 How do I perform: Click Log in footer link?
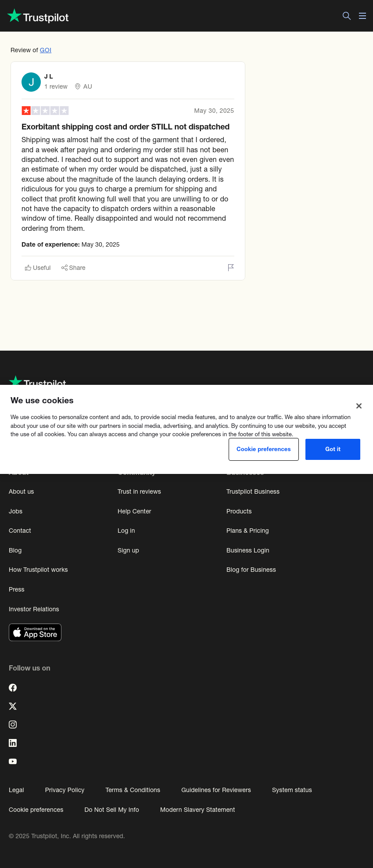(126, 531)
